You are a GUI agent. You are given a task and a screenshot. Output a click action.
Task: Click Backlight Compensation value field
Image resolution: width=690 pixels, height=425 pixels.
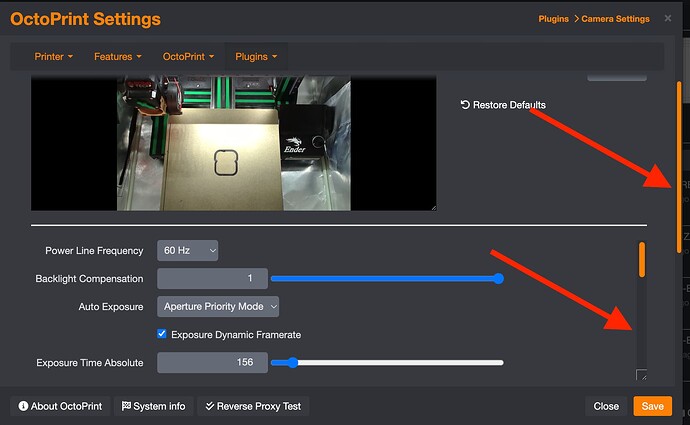(212, 278)
